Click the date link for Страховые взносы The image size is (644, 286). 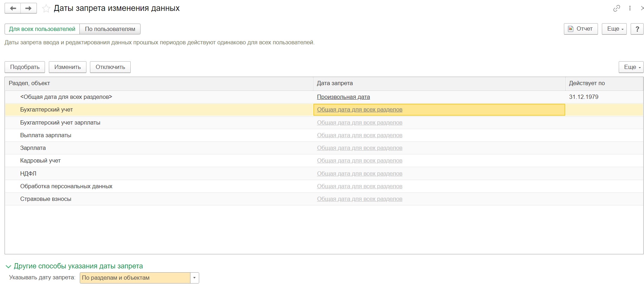point(359,199)
